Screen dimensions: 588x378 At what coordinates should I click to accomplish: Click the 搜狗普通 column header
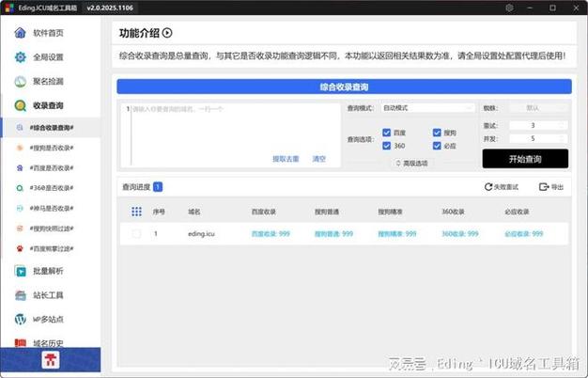[327, 212]
